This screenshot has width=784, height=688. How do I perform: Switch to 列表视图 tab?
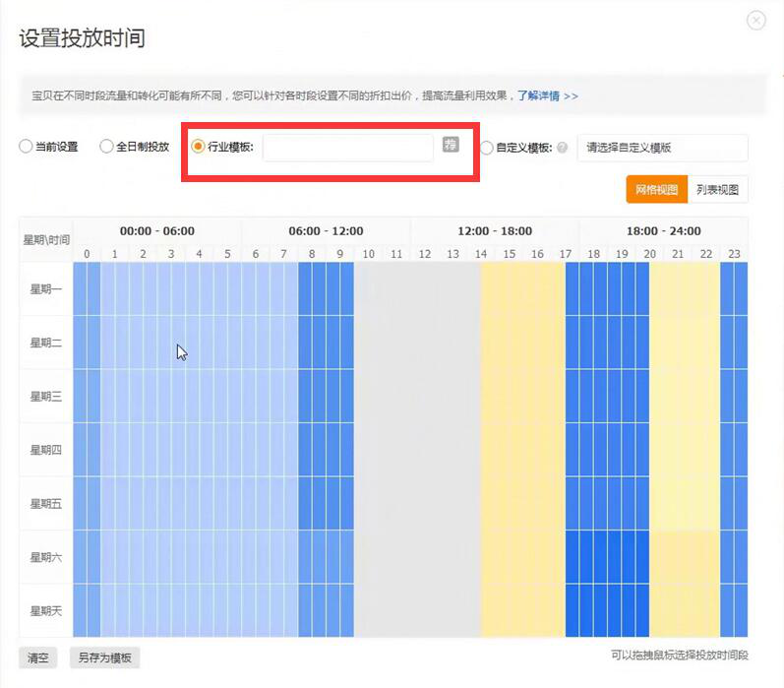[x=716, y=189]
